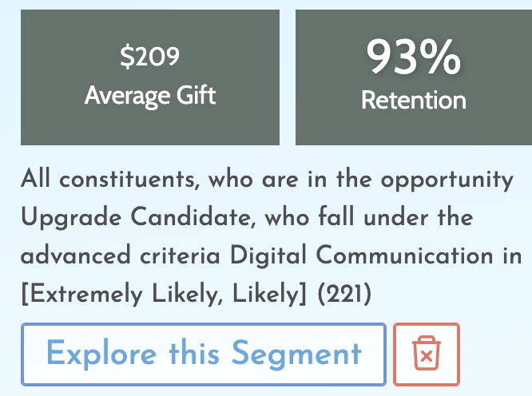Click the Digital Communication criteria text
Viewport: 532px width, 396px height.
coord(362,255)
